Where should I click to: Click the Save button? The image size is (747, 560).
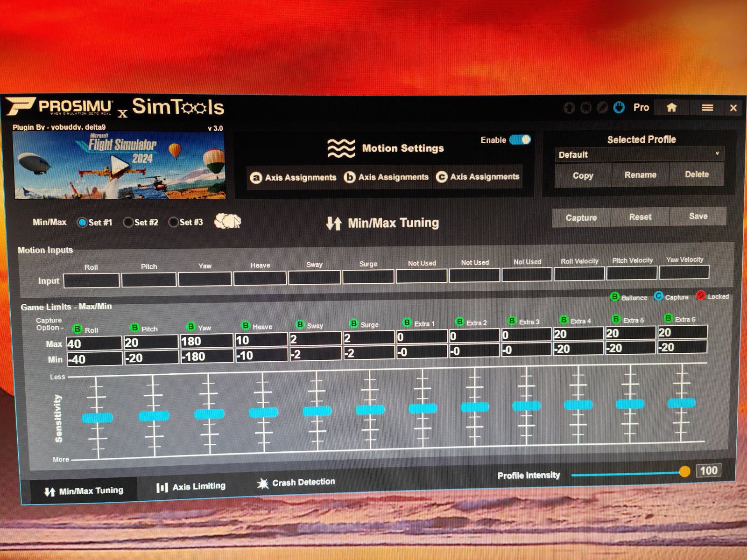tap(698, 216)
